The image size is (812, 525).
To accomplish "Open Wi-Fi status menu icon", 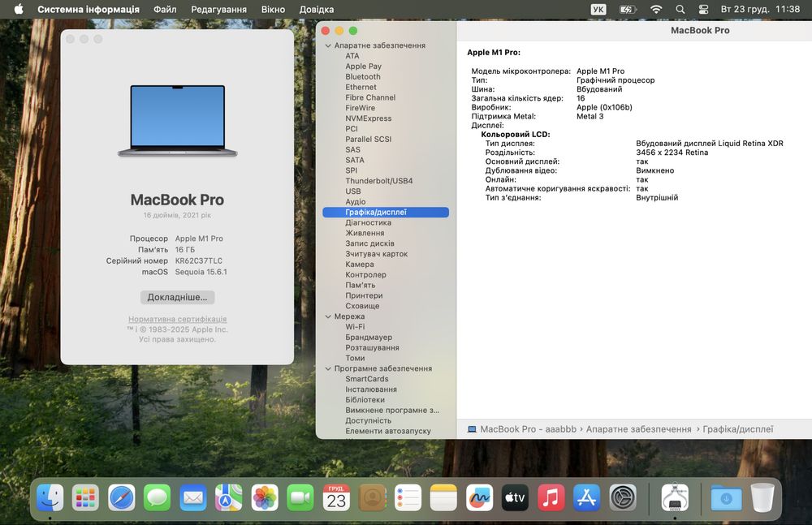I will [x=656, y=9].
